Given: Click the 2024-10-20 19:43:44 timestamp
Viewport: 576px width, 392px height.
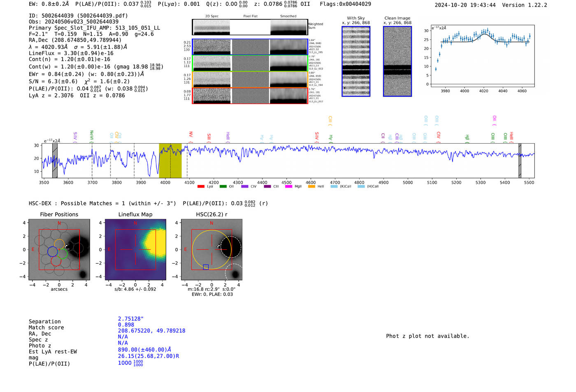Looking at the screenshot, I should click(x=465, y=5).
